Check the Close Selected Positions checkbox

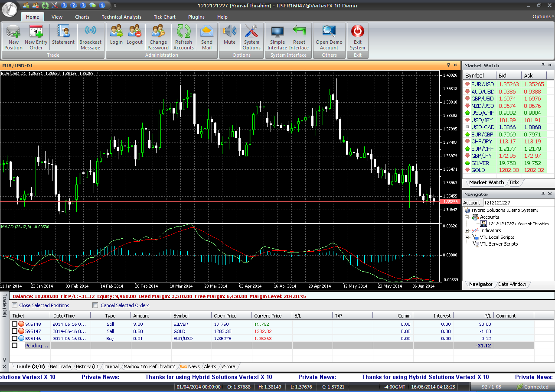click(x=15, y=305)
